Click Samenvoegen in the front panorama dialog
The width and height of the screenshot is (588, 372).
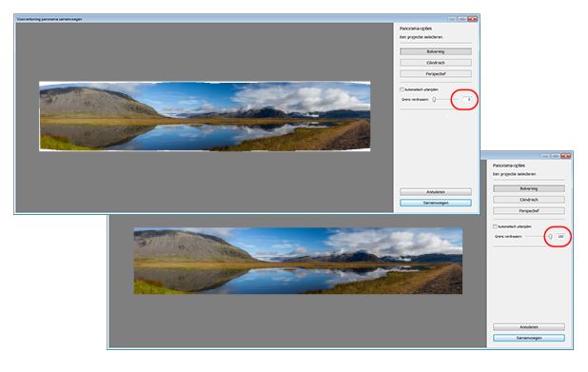point(436,203)
